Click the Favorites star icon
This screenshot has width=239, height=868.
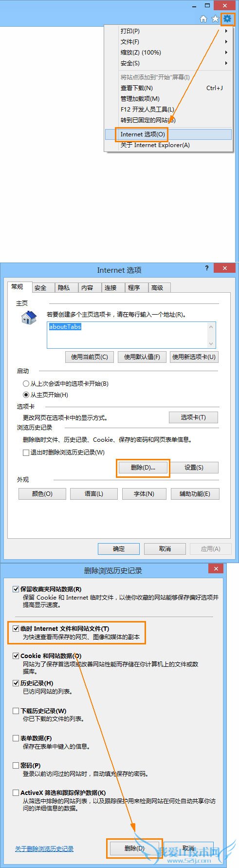pyautogui.click(x=215, y=19)
